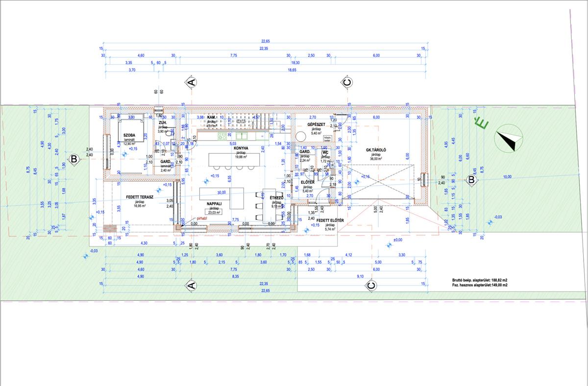Select the ÉTKEZŐ dining area label
This screenshot has height=386, width=588.
click(x=277, y=196)
